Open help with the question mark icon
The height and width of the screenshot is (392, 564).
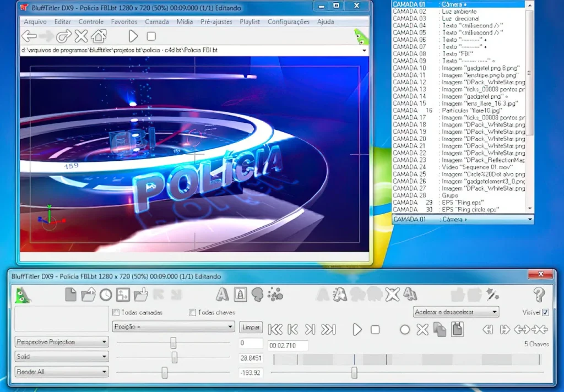[539, 295]
